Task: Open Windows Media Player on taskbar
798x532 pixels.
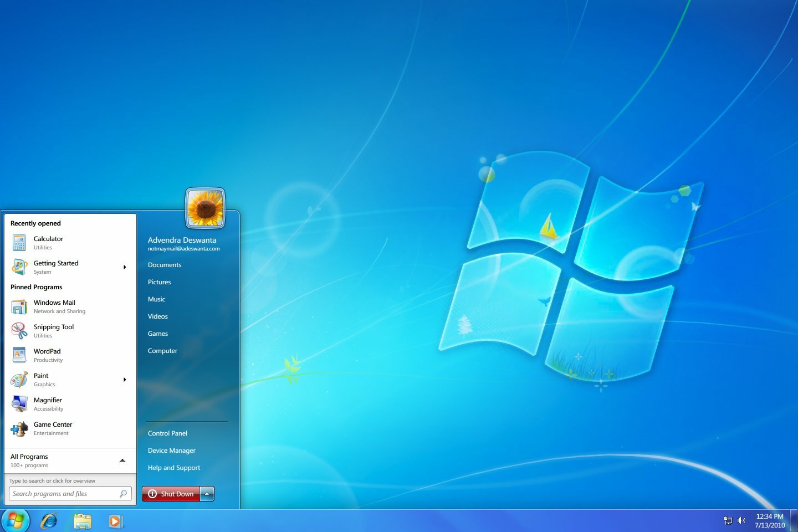Action: tap(115, 521)
